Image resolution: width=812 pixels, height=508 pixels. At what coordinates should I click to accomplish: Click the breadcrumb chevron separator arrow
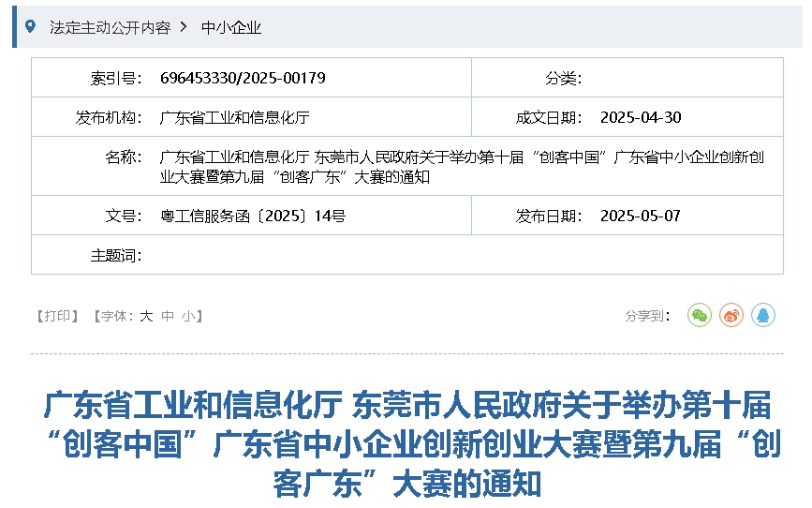tap(184, 27)
